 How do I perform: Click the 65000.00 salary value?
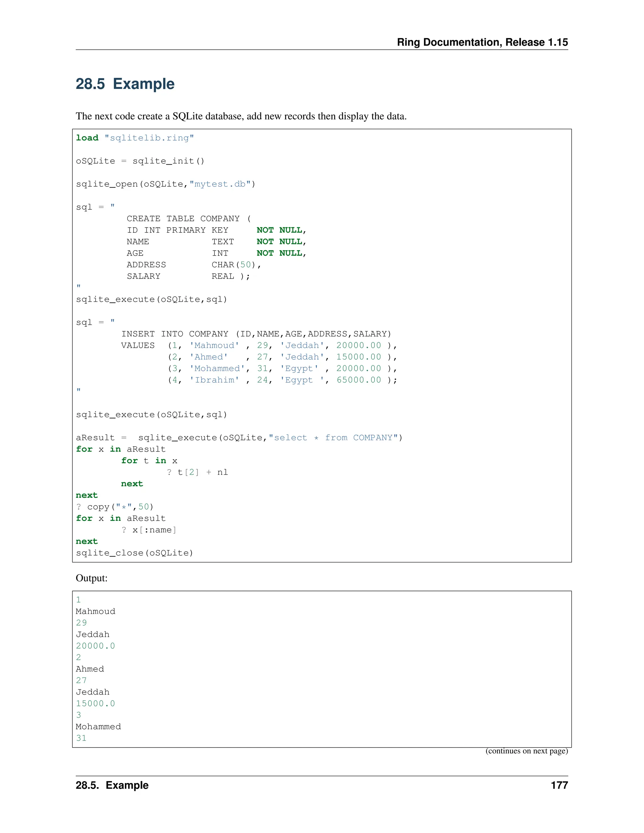pyautogui.click(x=358, y=380)
